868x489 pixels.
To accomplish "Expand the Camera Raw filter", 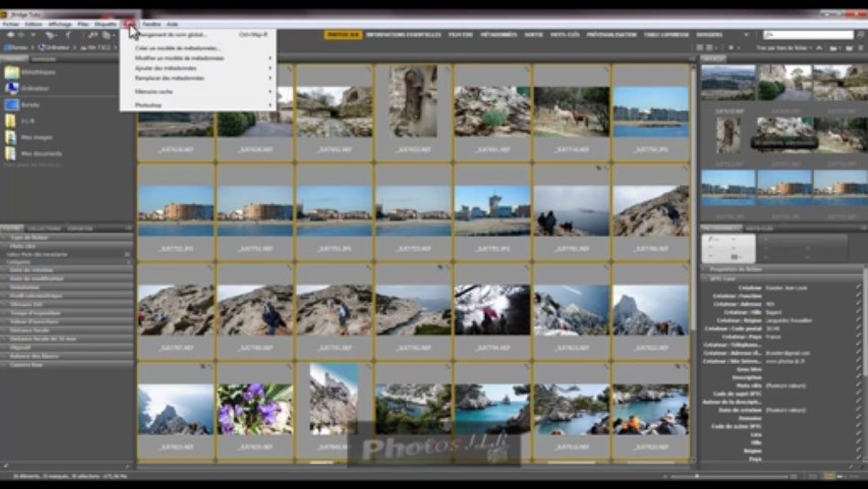I will [x=67, y=365].
